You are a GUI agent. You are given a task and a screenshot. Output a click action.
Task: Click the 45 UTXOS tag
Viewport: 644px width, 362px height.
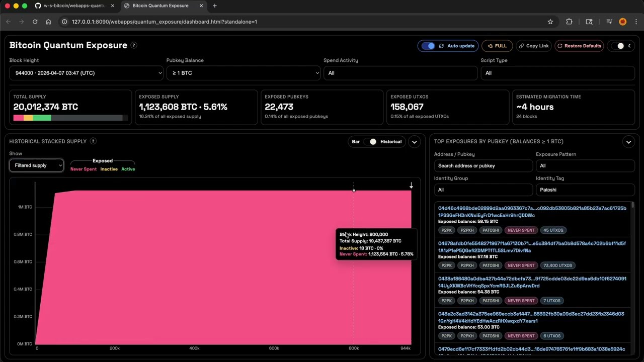553,230
